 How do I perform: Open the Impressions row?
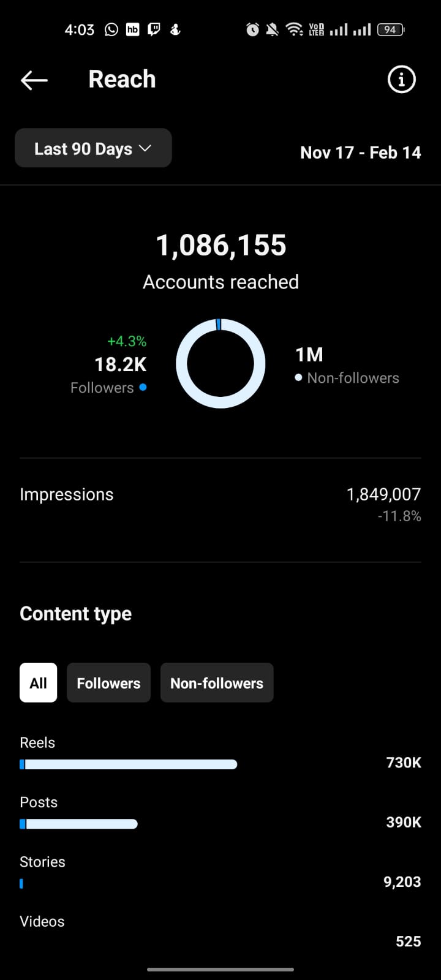click(221, 505)
